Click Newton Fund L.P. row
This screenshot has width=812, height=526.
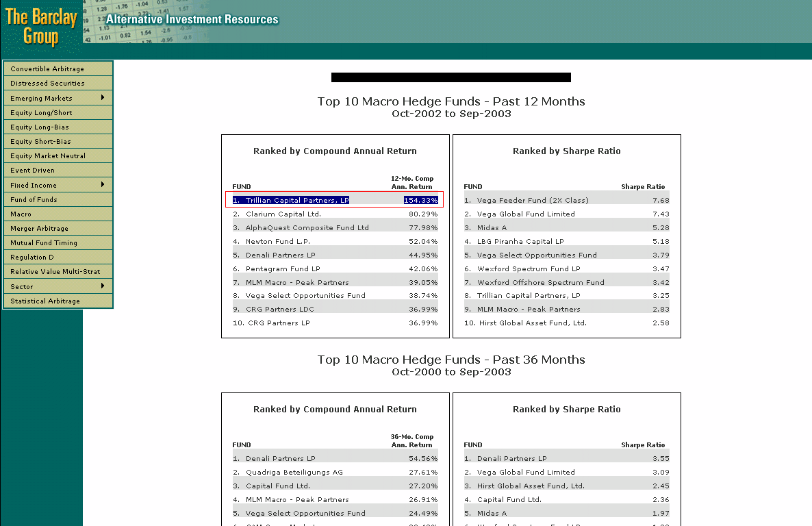[335, 242]
